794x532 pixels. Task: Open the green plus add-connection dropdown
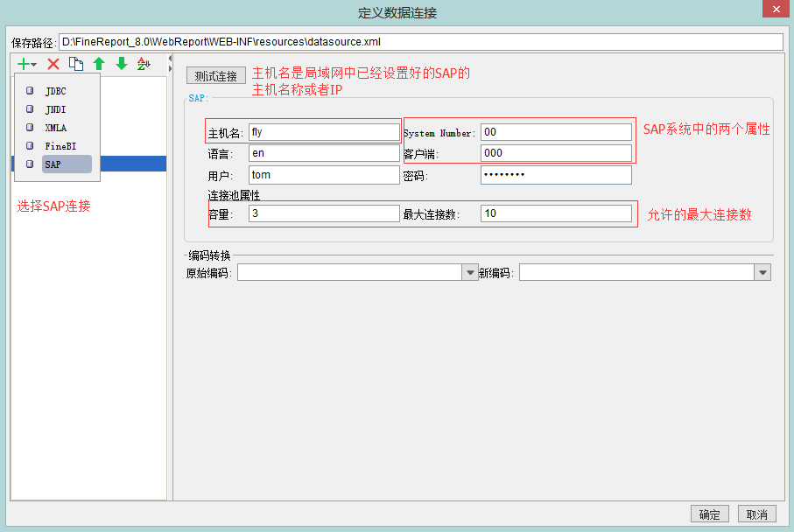coord(27,64)
